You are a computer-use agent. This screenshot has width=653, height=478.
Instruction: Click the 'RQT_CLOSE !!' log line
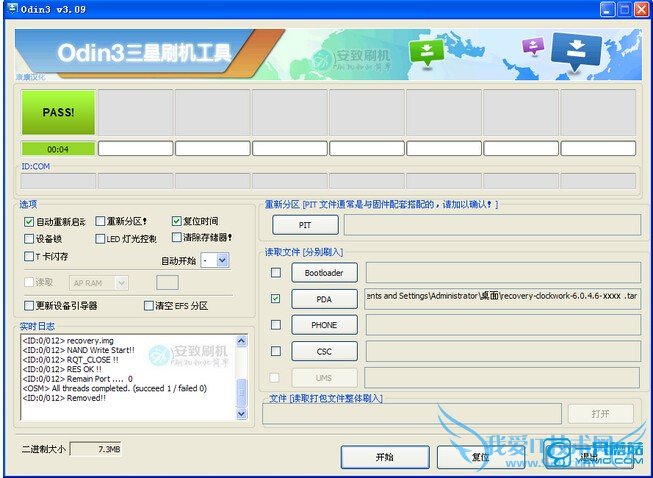click(x=70, y=360)
